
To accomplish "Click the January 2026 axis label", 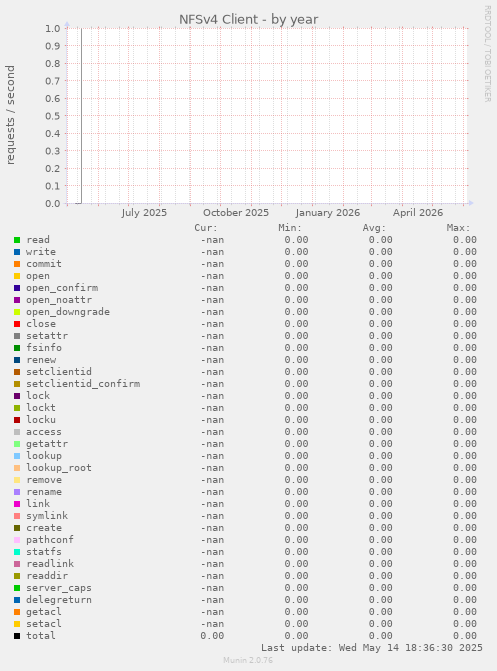I will 327,213.
